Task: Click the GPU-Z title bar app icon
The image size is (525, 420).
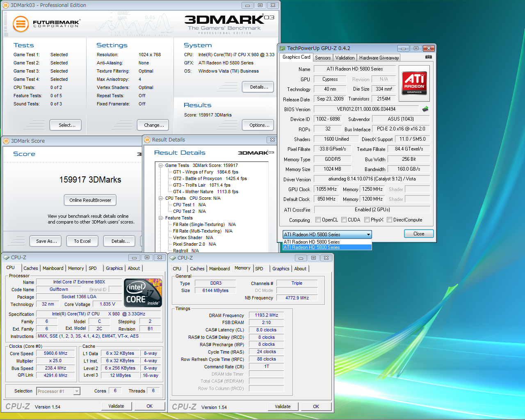Action: point(283,48)
